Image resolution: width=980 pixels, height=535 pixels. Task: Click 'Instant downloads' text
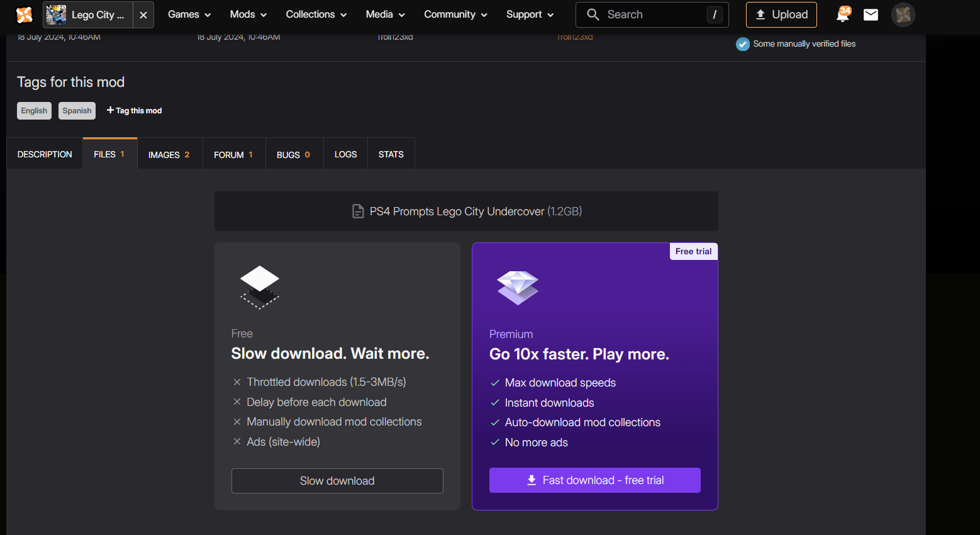[550, 403]
